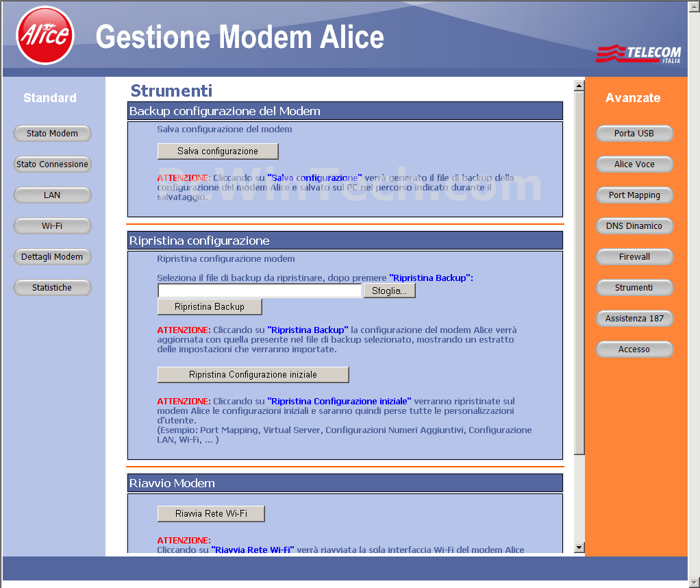Image resolution: width=700 pixels, height=588 pixels.
Task: Open Accesso settings
Action: (634, 349)
